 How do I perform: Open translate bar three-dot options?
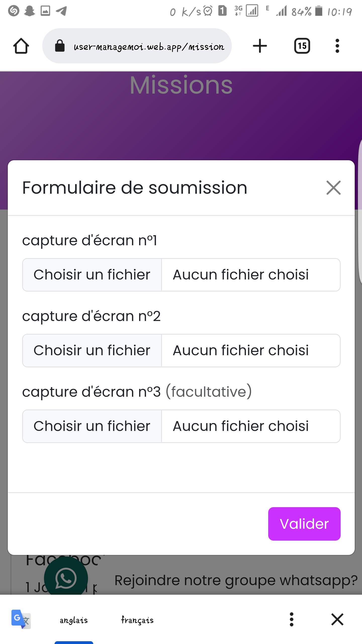tap(292, 619)
